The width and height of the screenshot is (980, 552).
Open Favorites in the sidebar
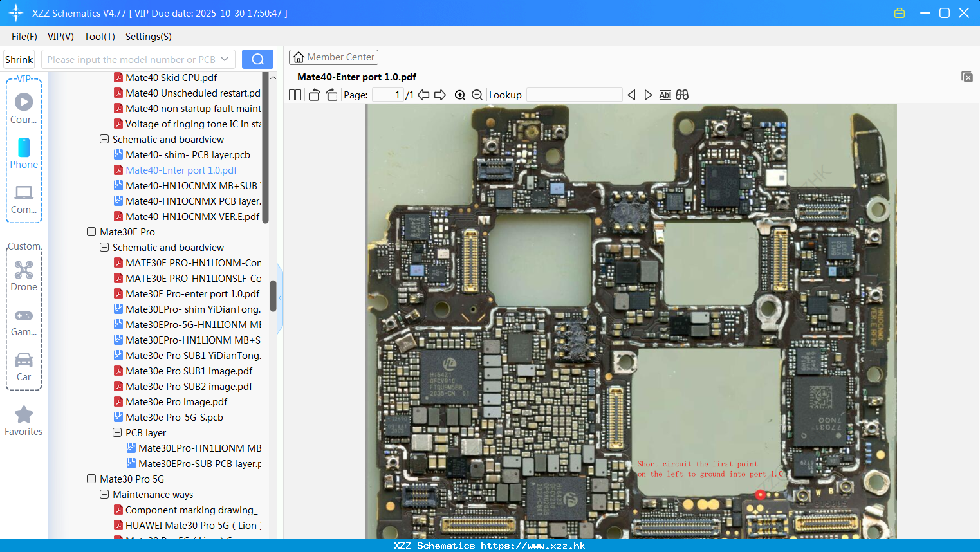(x=24, y=421)
